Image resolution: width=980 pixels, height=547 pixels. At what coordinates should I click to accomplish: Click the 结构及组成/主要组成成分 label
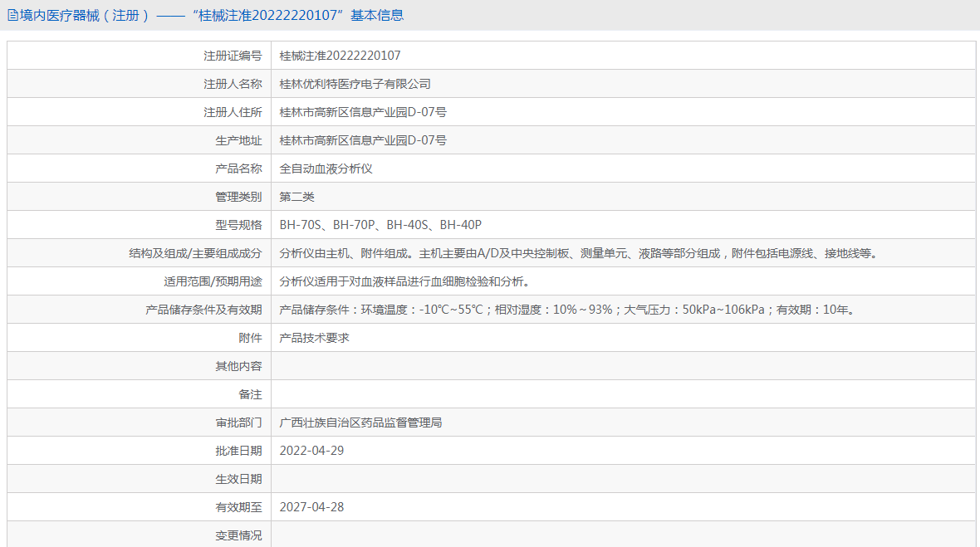pos(196,253)
